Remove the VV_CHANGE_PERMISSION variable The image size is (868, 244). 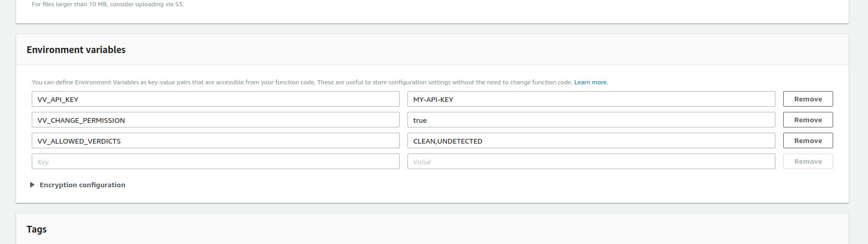click(x=808, y=120)
